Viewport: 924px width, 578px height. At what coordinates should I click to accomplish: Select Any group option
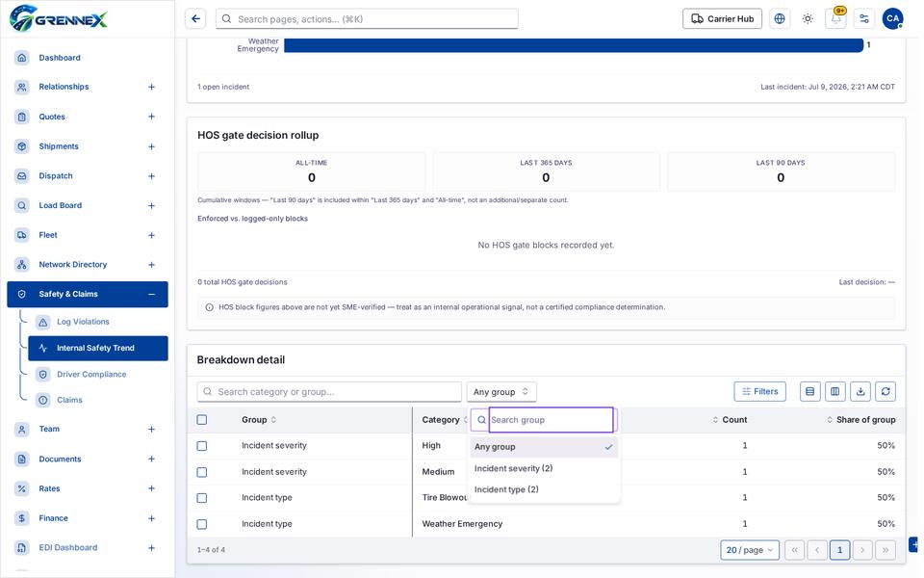click(544, 447)
